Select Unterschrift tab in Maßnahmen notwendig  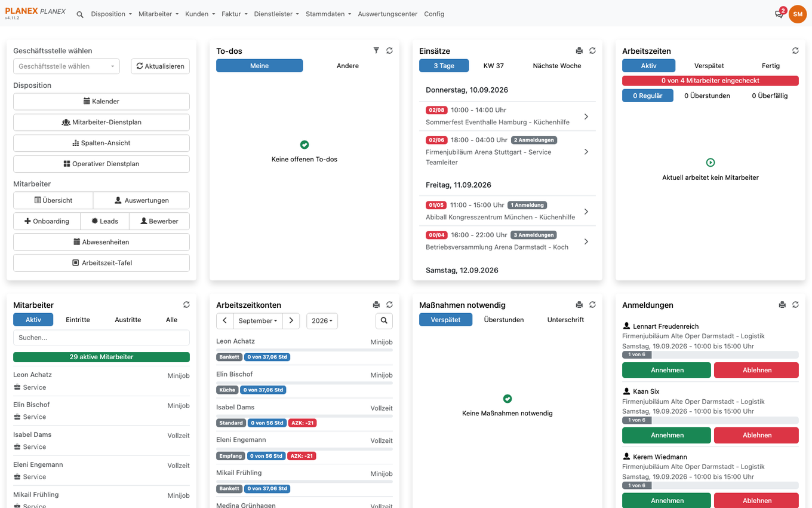pos(565,320)
